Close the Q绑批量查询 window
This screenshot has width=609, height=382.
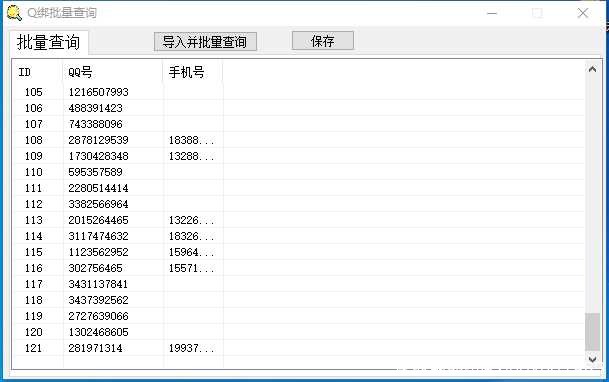[x=583, y=13]
